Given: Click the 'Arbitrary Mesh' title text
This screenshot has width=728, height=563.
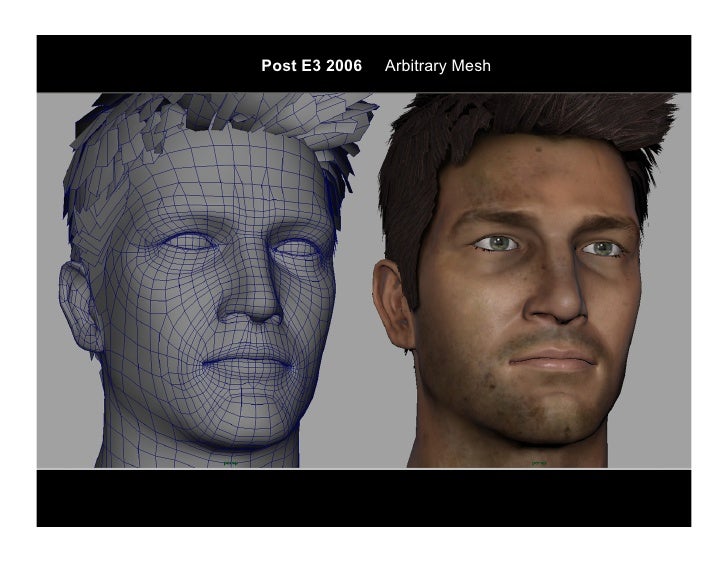Looking at the screenshot, I should tap(437, 65).
